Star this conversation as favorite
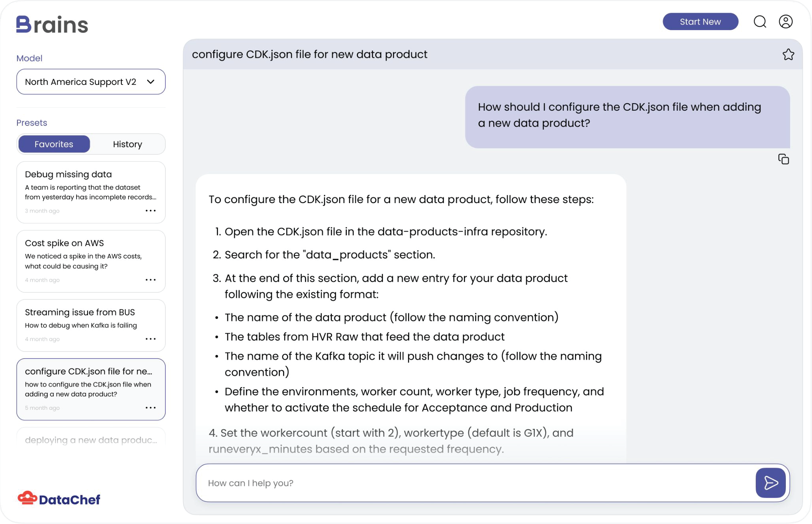This screenshot has width=812, height=524. [x=788, y=54]
